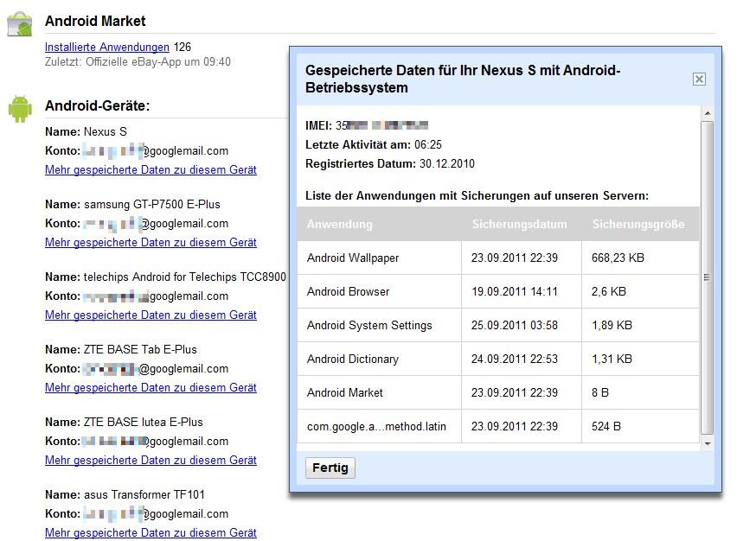Click Name: ZTE BASE Tab E-Plus

tap(121, 350)
